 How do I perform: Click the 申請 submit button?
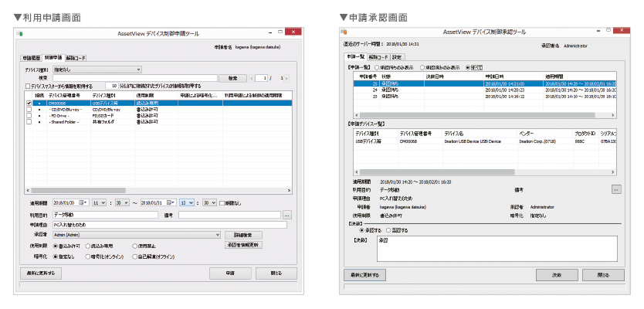230,273
